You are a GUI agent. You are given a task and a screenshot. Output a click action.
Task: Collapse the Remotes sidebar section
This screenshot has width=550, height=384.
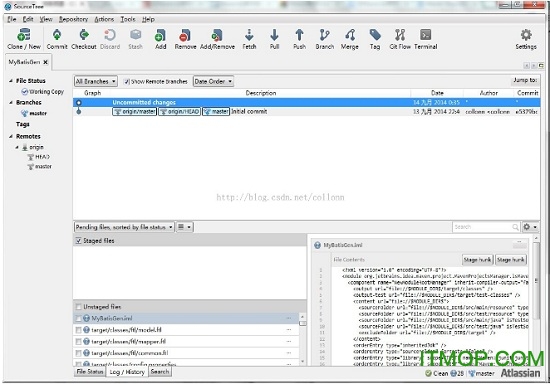11,136
